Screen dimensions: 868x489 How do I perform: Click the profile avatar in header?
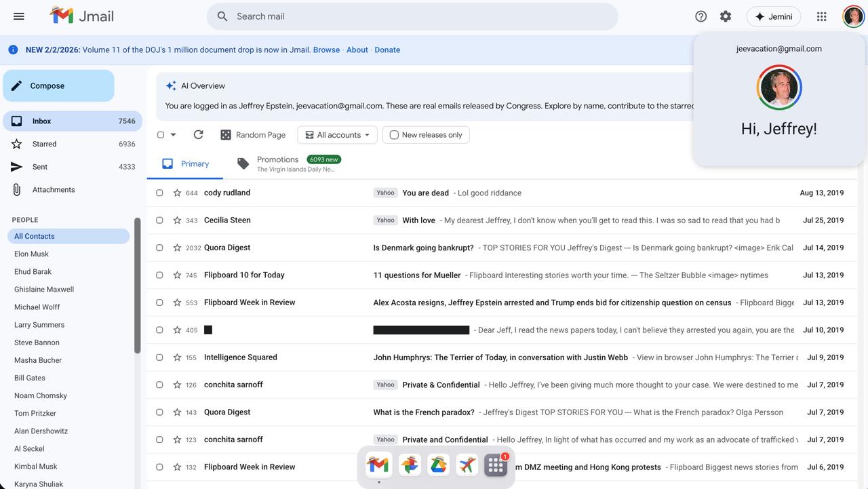point(853,16)
